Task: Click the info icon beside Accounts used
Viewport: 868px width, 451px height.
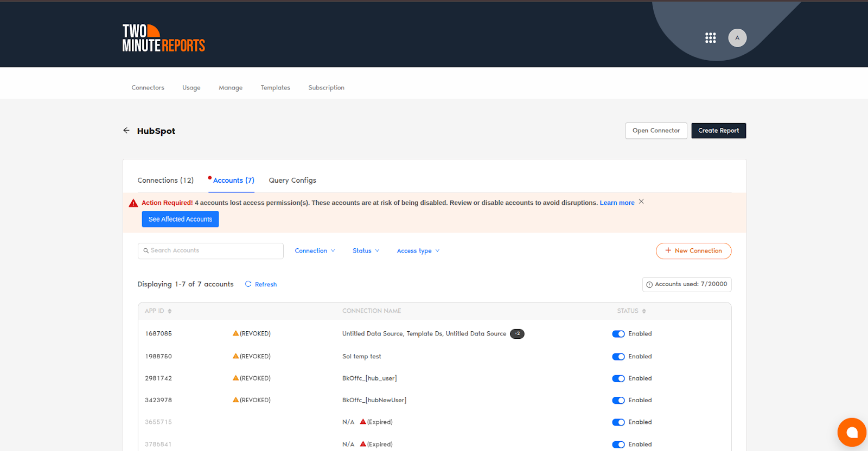Action: [x=649, y=285]
